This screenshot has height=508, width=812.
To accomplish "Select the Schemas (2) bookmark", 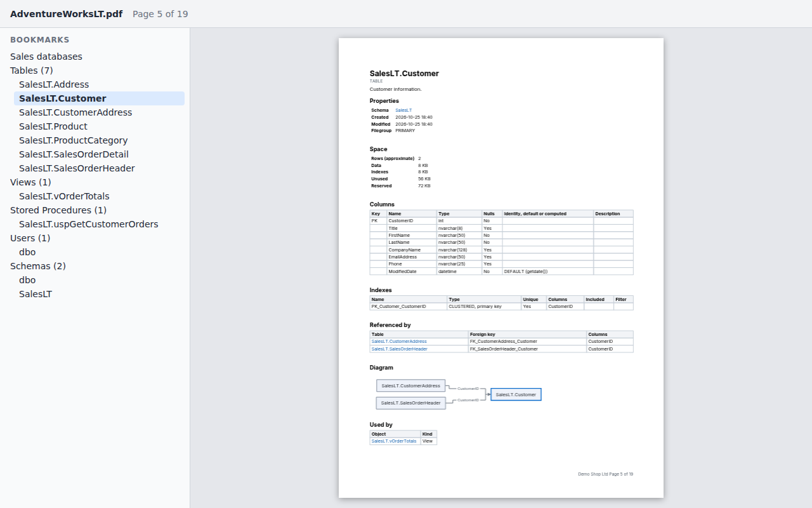I will (38, 266).
